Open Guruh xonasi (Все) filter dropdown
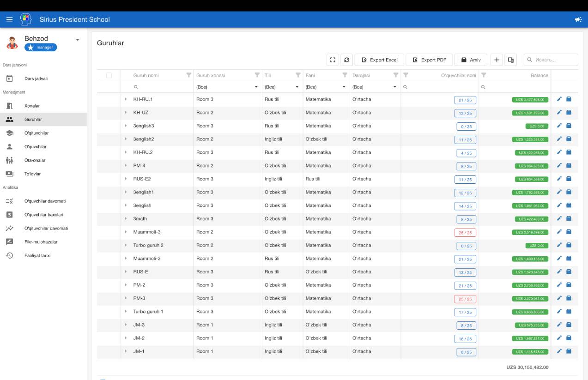Image resolution: width=588 pixels, height=380 pixels. click(228, 87)
